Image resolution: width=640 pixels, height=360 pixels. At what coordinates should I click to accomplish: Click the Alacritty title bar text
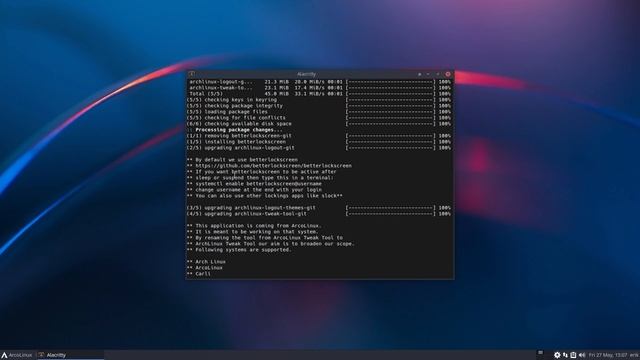[x=306, y=74]
